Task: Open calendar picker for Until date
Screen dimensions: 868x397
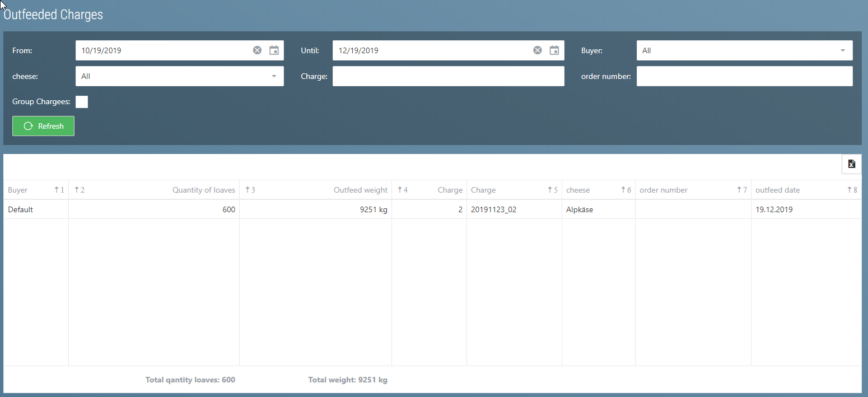Action: (554, 50)
